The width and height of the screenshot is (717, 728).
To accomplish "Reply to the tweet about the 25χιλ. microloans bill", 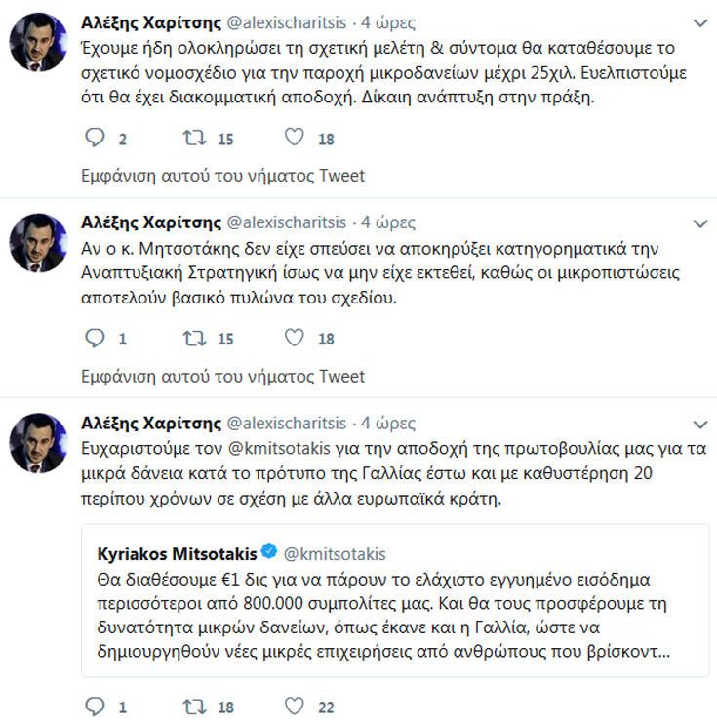I will click(95, 139).
